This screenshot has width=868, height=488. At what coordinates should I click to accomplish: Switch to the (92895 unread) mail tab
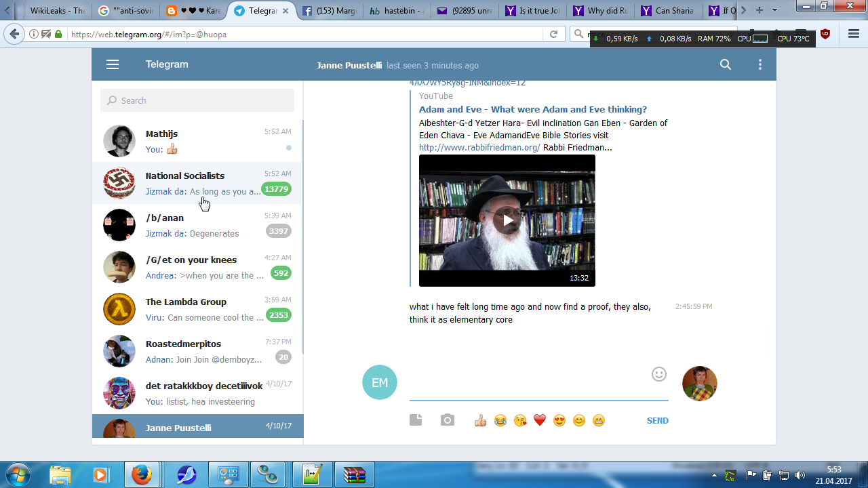point(466,11)
